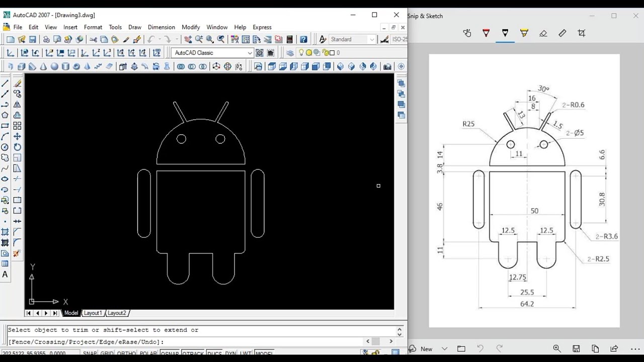Open the AutoCAD Classic workspace dropdown
Image resolution: width=644 pixels, height=362 pixels.
click(x=250, y=53)
